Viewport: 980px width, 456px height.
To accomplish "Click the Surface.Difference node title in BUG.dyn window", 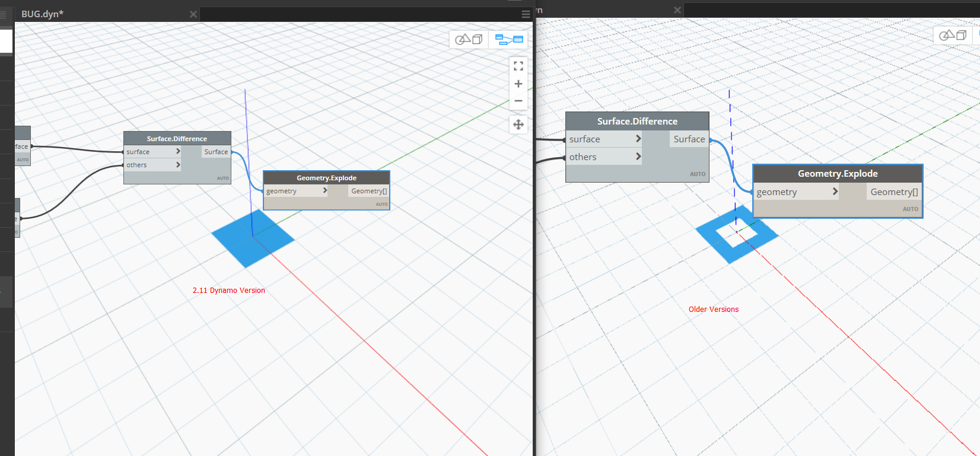I will tap(177, 139).
